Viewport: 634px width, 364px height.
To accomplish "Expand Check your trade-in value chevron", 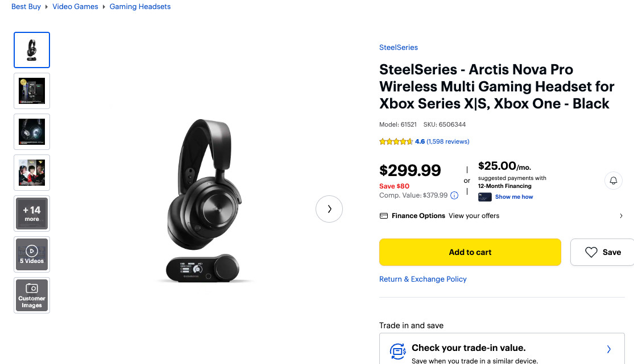I will pos(608,349).
